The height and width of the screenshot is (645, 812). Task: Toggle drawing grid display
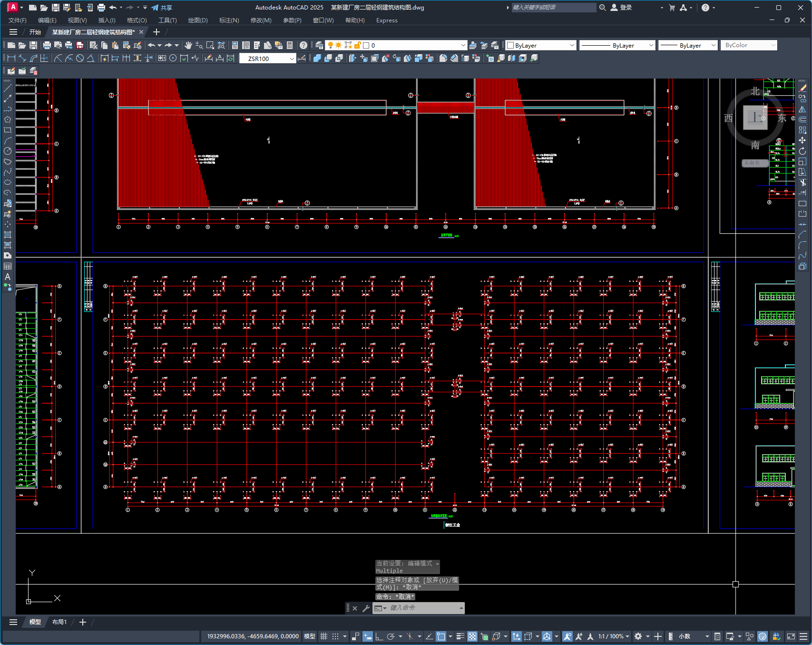coord(324,636)
